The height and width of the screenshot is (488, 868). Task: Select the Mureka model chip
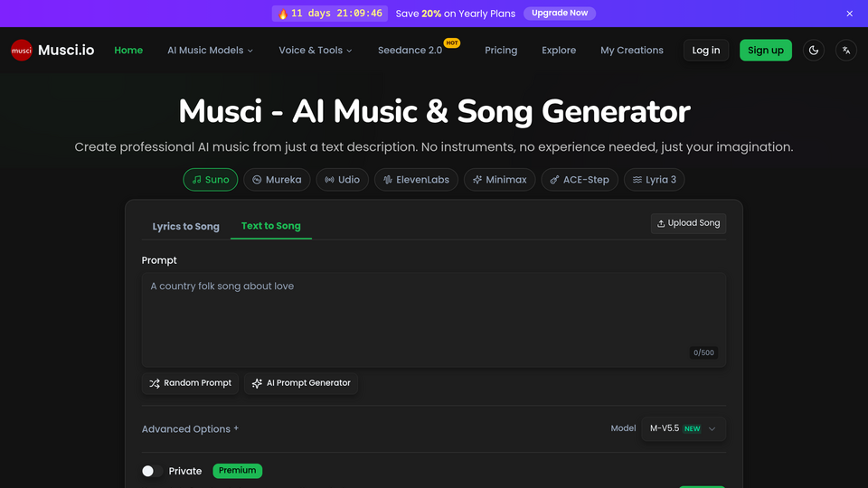[x=277, y=180]
